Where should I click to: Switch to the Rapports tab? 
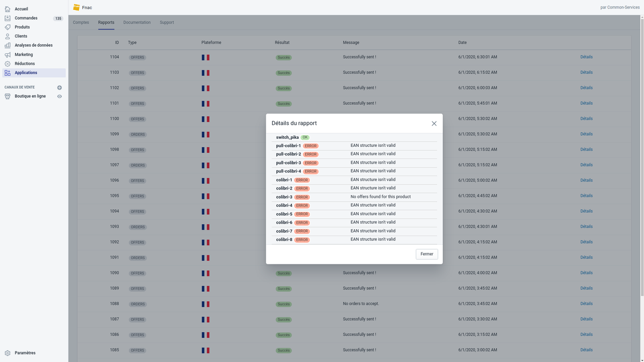point(106,23)
